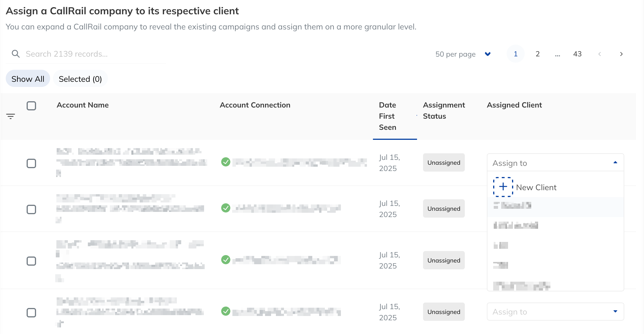The width and height of the screenshot is (644, 334).
Task: Open the 50 per page dropdown
Action: click(x=463, y=54)
